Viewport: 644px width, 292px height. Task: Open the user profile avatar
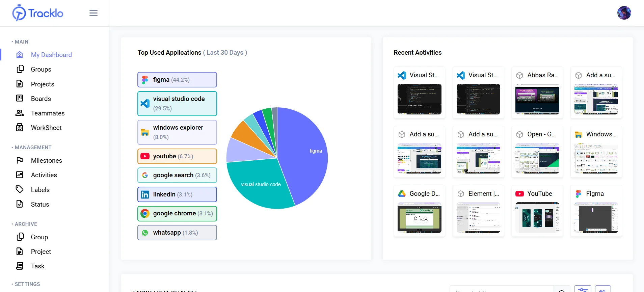624,13
